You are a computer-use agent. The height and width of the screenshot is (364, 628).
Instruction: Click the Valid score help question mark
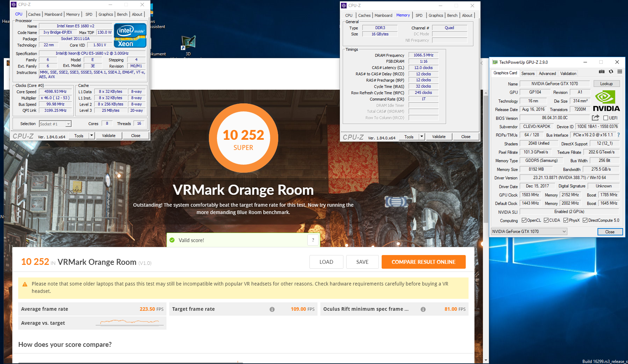(313, 240)
